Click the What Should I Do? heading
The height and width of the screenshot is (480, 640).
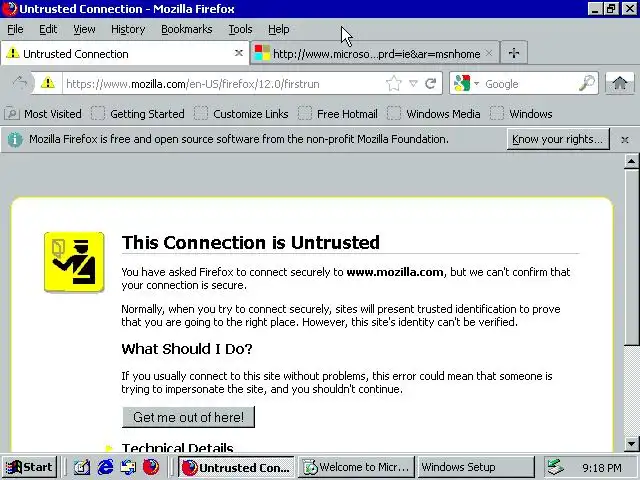187,349
